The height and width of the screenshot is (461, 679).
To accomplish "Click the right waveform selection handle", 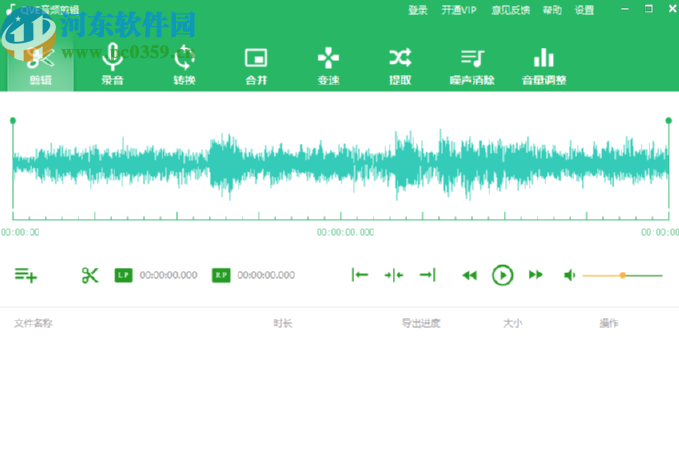I will 669,120.
